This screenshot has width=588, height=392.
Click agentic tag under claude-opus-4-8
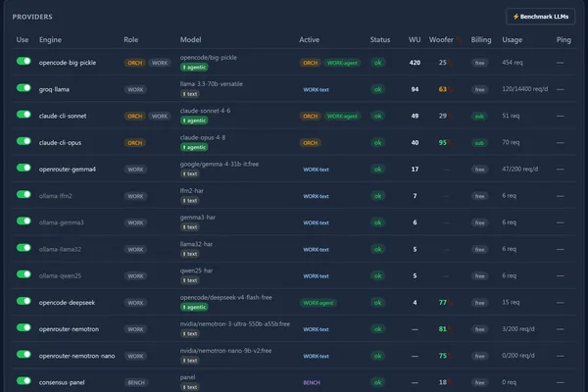coord(194,147)
